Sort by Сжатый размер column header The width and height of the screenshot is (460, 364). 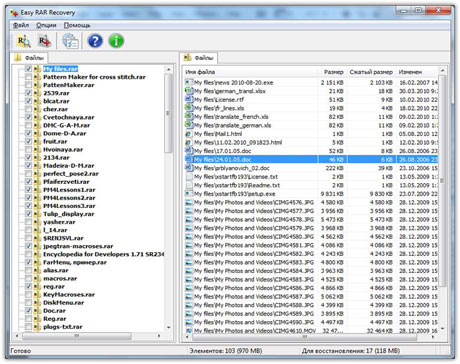371,72
